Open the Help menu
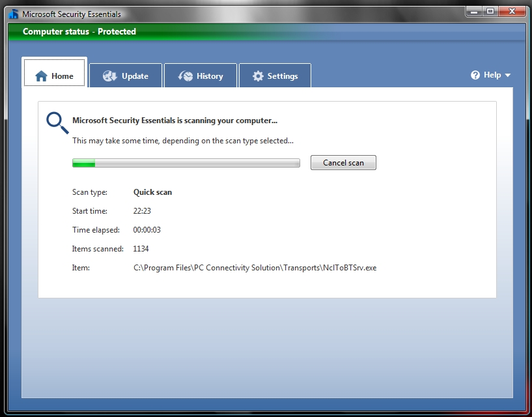Screen dimensions: 532x417 pyautogui.click(x=490, y=75)
